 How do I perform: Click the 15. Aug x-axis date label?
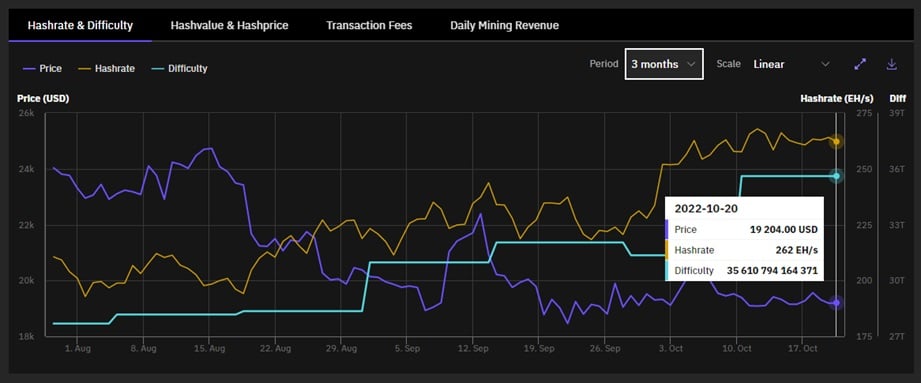click(x=209, y=348)
